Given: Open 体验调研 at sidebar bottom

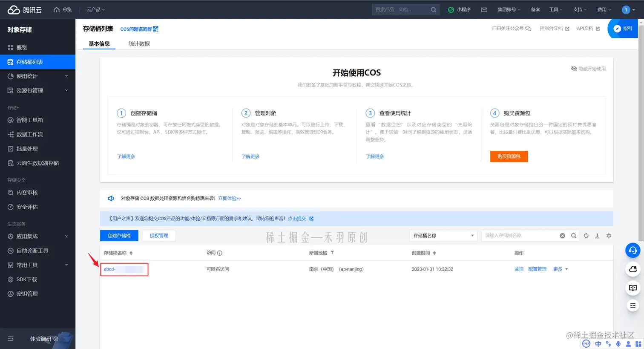Looking at the screenshot, I should coord(44,339).
